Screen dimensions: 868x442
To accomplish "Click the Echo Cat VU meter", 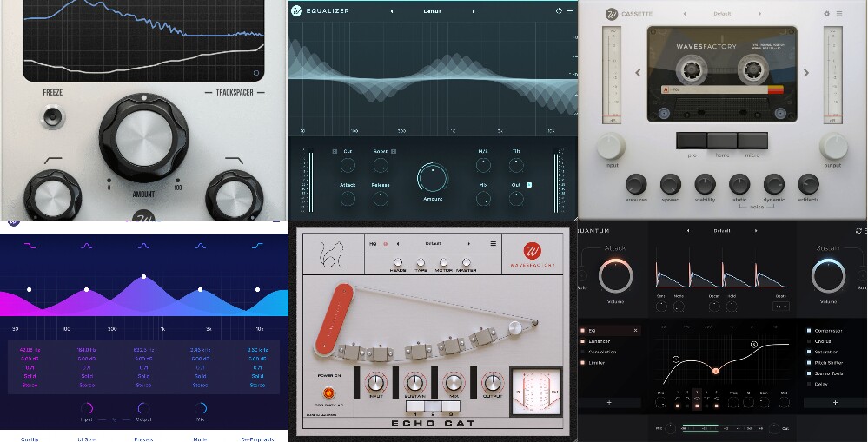I will pos(536,392).
